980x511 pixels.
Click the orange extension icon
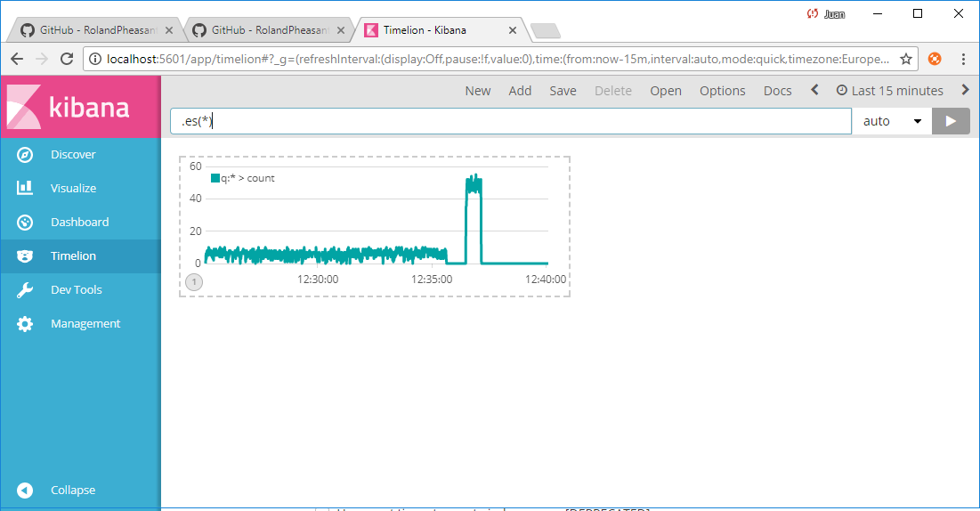click(935, 59)
